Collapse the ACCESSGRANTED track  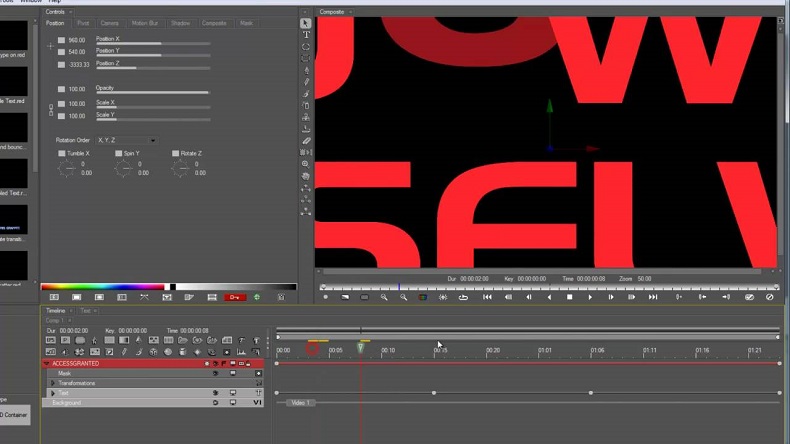tap(46, 363)
